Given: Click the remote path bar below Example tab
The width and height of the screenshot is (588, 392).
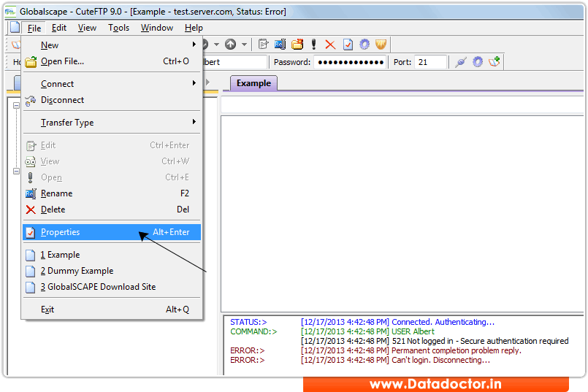Looking at the screenshot, I should point(402,104).
